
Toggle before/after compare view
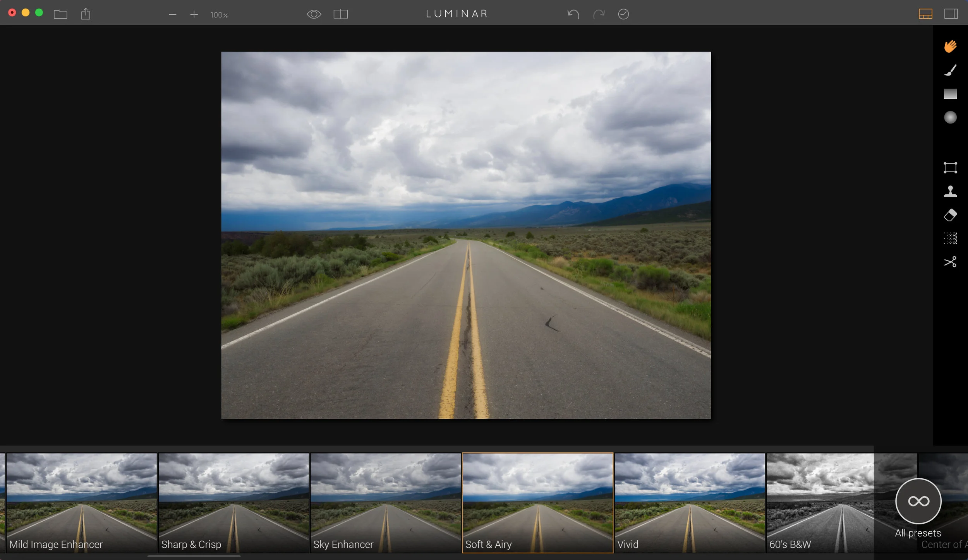coord(340,14)
